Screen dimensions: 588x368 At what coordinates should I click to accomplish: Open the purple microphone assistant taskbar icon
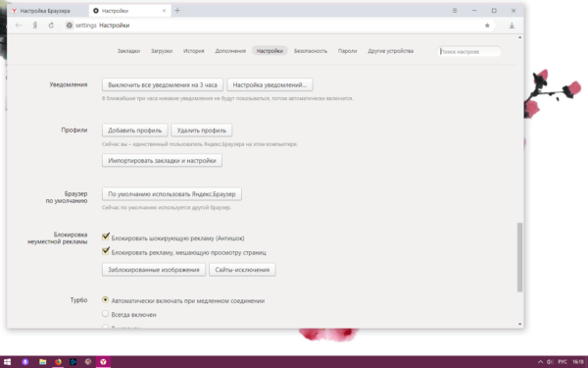25,362
